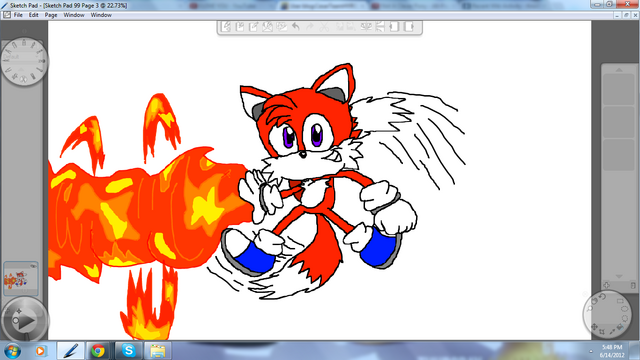Click the grayed-out Redo arrow in the toolbar
Image resolution: width=640 pixels, height=360 pixels.
(310, 27)
